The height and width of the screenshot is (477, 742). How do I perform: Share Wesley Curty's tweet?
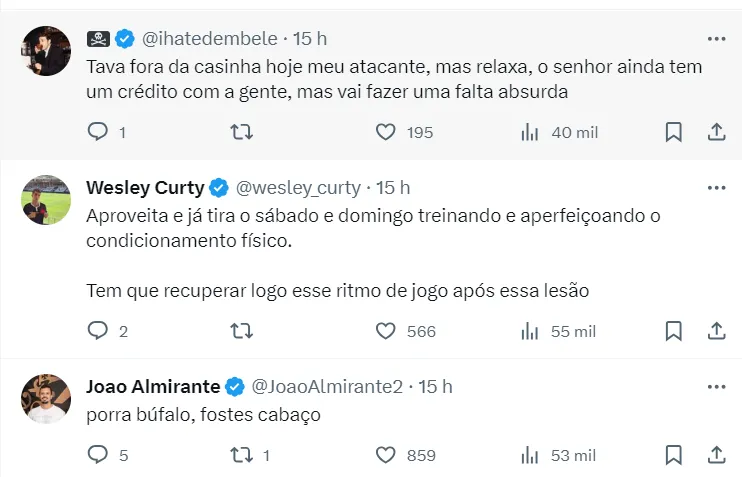point(716,331)
